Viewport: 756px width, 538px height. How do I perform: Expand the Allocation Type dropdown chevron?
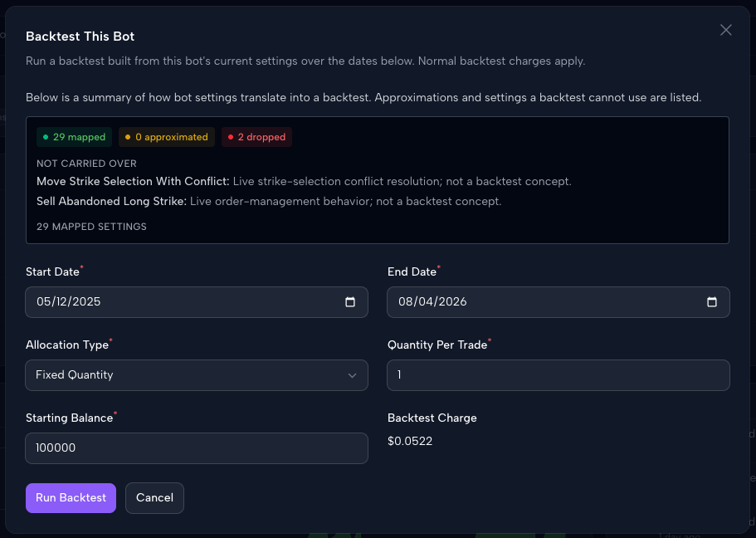[352, 375]
